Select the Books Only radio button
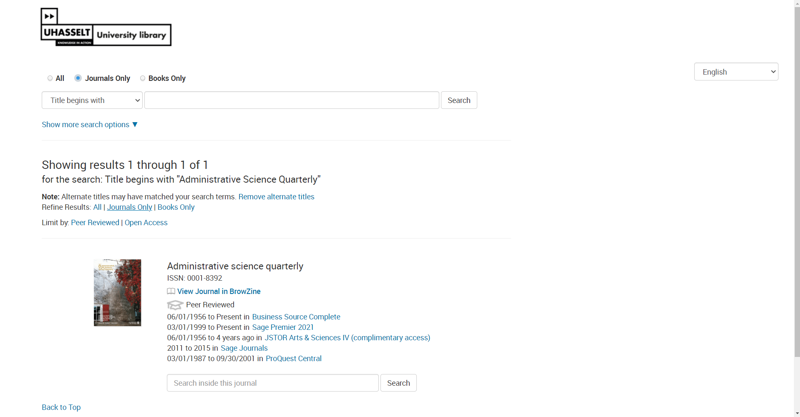This screenshot has height=417, width=800. (x=142, y=78)
